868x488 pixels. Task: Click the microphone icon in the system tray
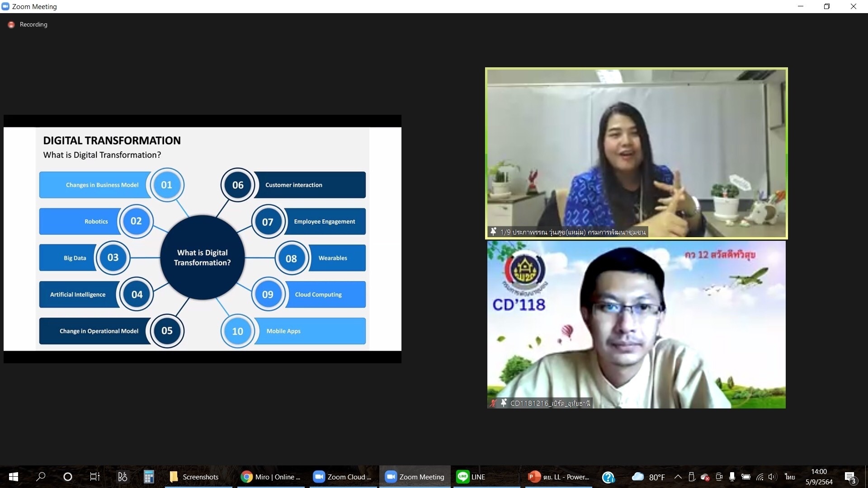point(732,476)
